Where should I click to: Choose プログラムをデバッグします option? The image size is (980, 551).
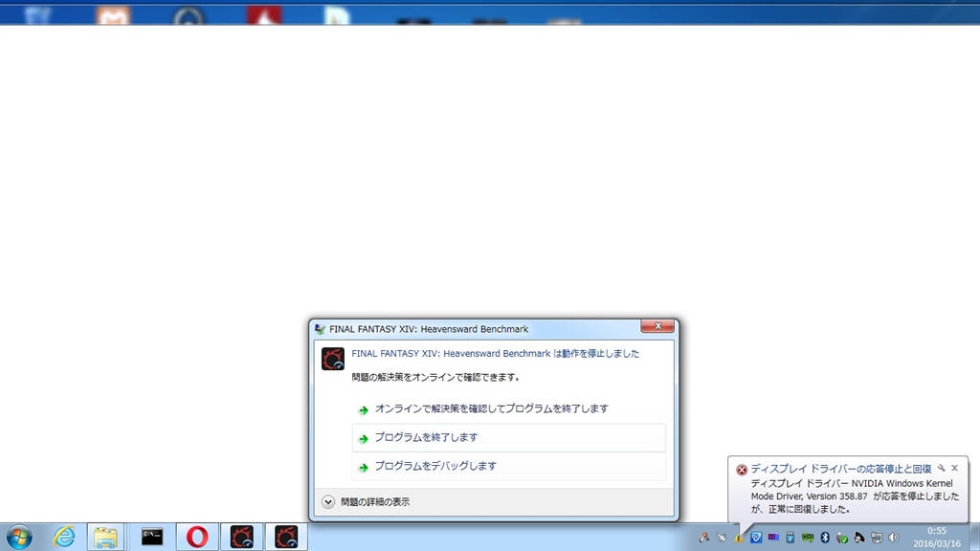(509, 466)
